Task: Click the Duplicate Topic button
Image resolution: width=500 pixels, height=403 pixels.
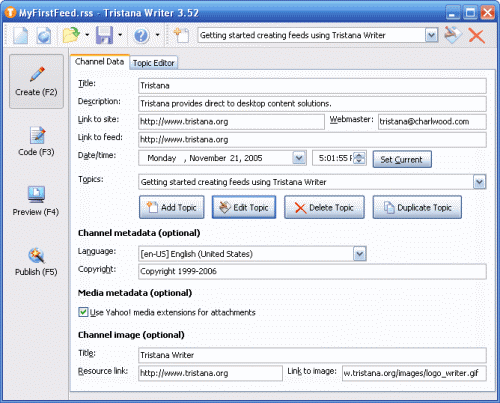Action: pos(417,207)
